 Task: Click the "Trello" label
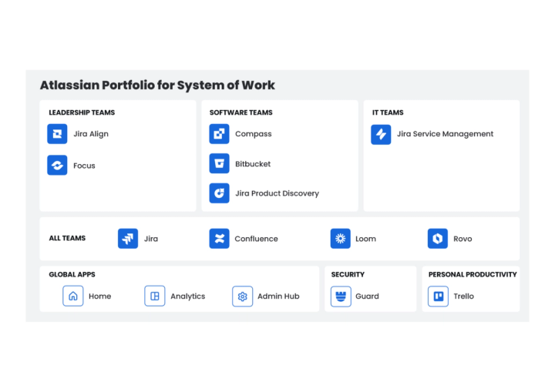[x=464, y=297]
